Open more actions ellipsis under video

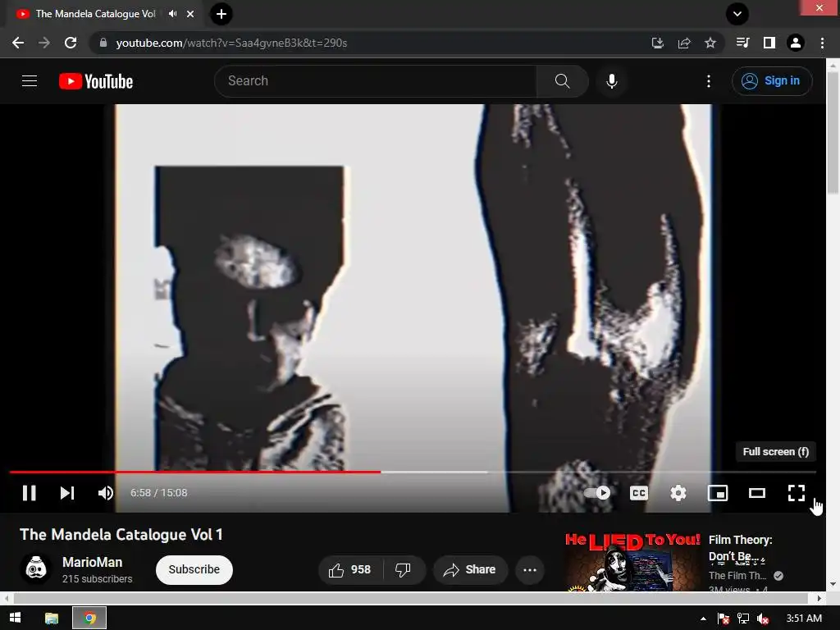pyautogui.click(x=530, y=569)
